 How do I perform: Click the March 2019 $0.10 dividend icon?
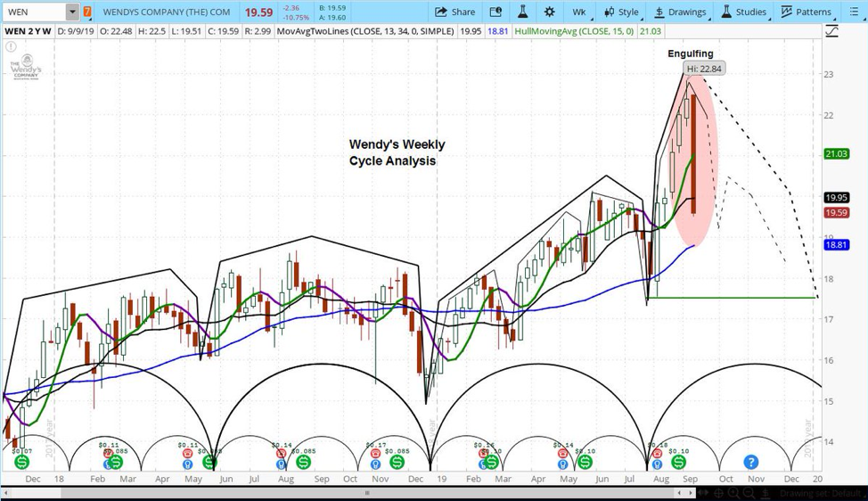(x=490, y=462)
